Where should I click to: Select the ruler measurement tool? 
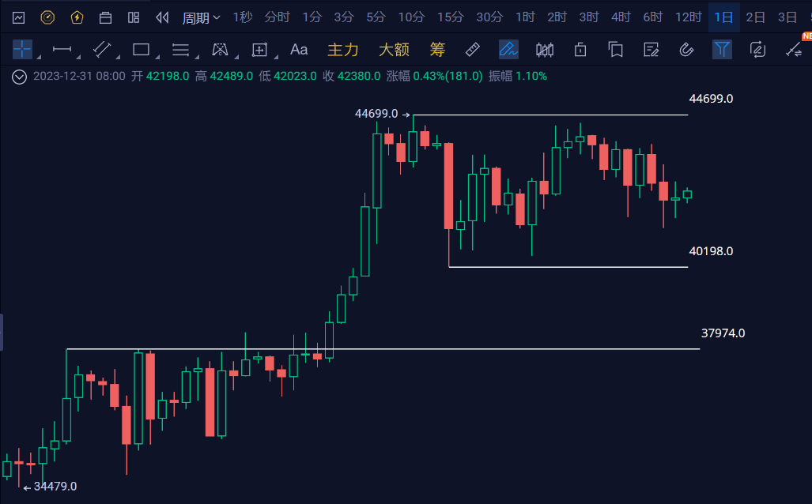pos(472,49)
